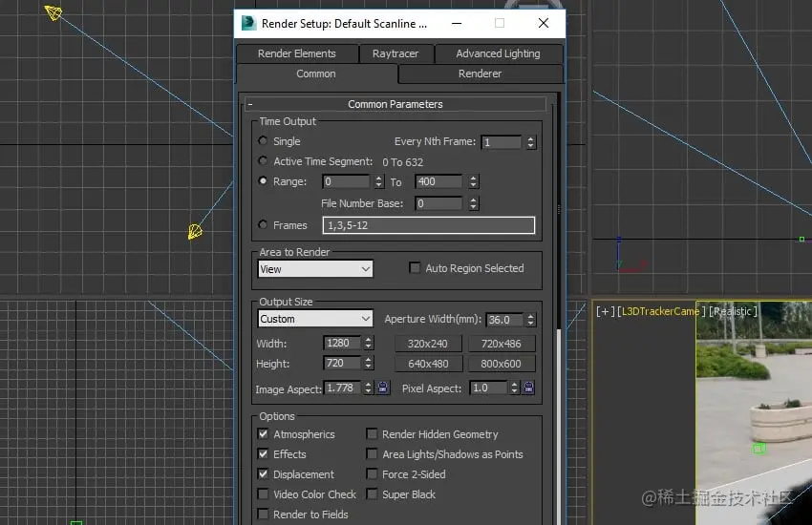Click the Every Nth Frame field
Image resolution: width=812 pixels, height=525 pixels.
click(502, 142)
